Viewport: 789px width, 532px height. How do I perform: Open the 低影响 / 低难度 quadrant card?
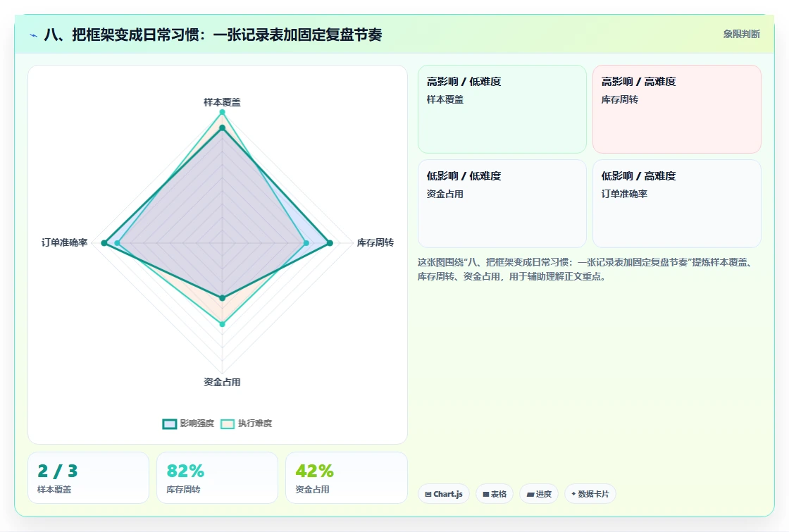coord(502,204)
